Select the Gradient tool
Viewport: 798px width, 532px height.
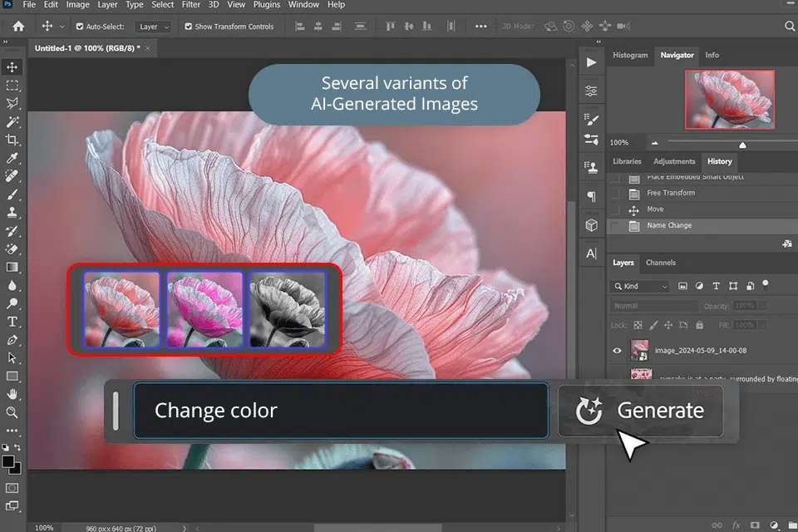click(12, 267)
